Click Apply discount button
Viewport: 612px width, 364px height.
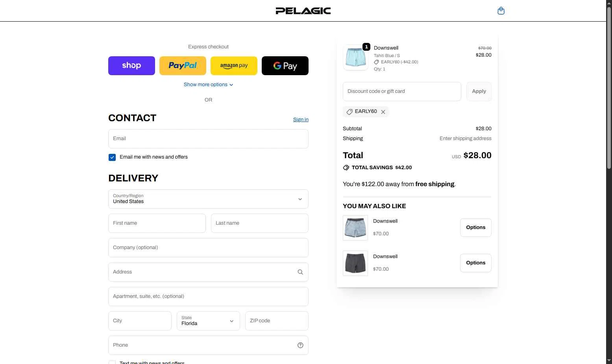pyautogui.click(x=479, y=91)
